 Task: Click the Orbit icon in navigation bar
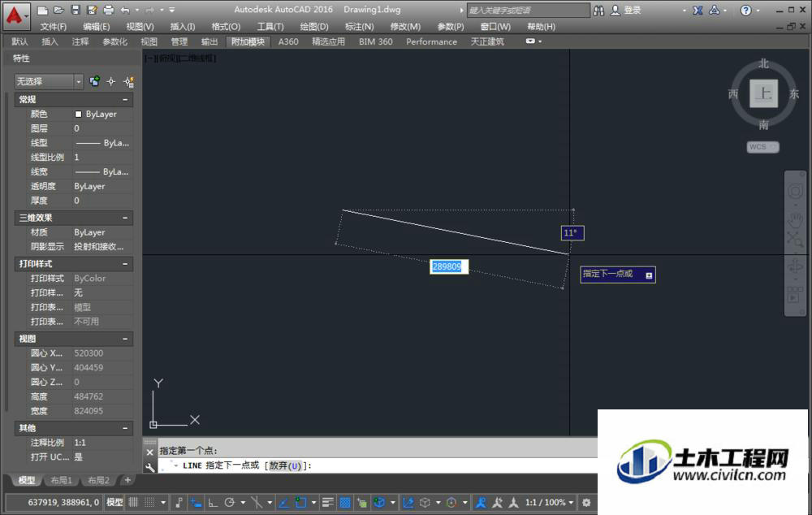coord(795,266)
